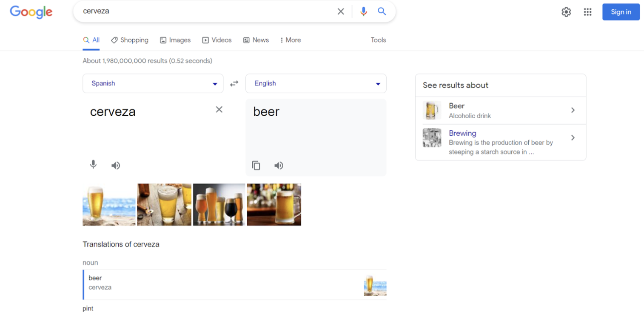Expand the More search options menu

pyautogui.click(x=290, y=40)
